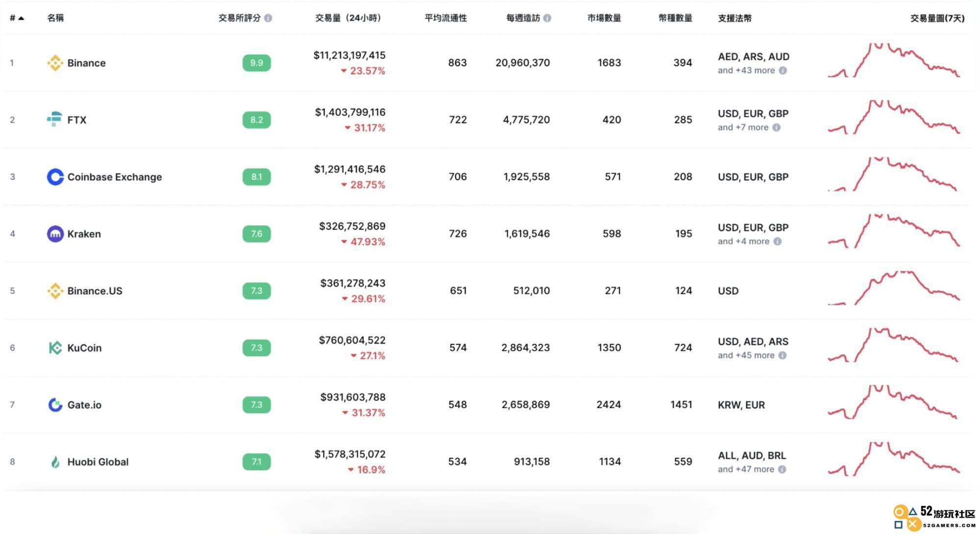Open the Binance.US exchange link
The width and height of the screenshot is (980, 534).
[95, 291]
